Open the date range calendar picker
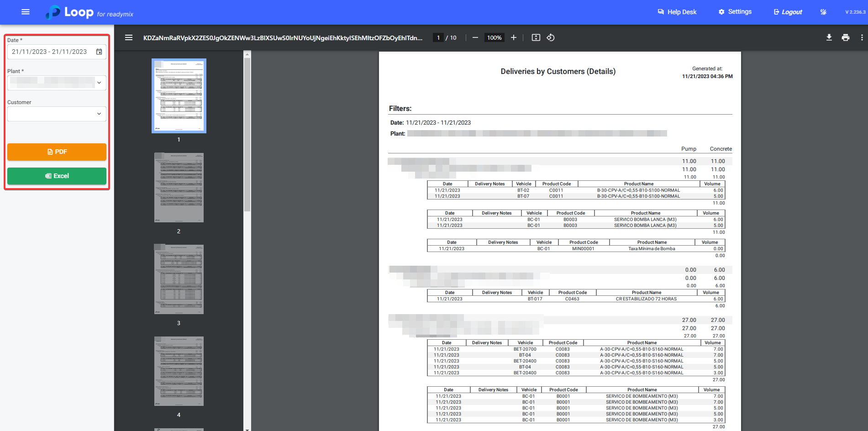Viewport: 868px width, 431px height. click(x=99, y=52)
